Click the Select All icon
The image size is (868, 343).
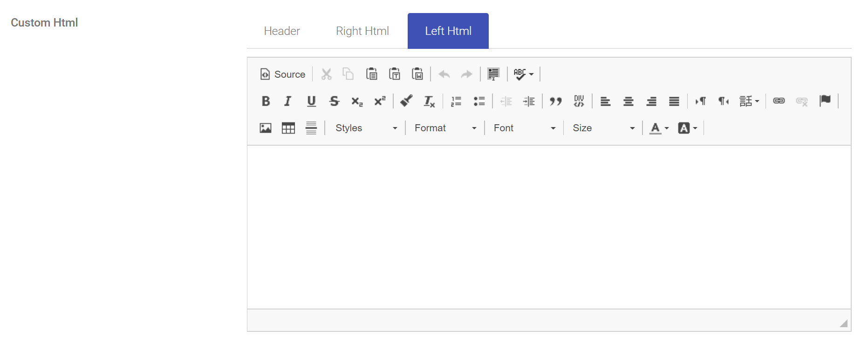[x=493, y=74]
